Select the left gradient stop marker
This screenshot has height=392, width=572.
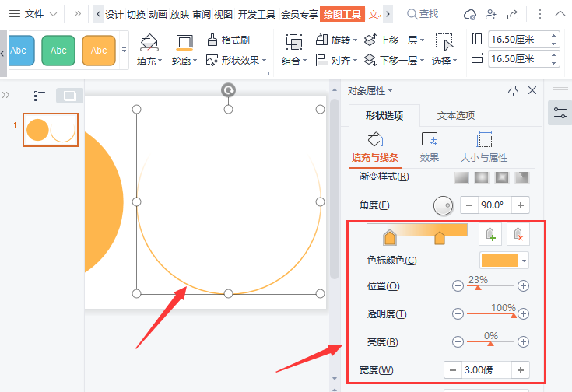click(x=390, y=237)
